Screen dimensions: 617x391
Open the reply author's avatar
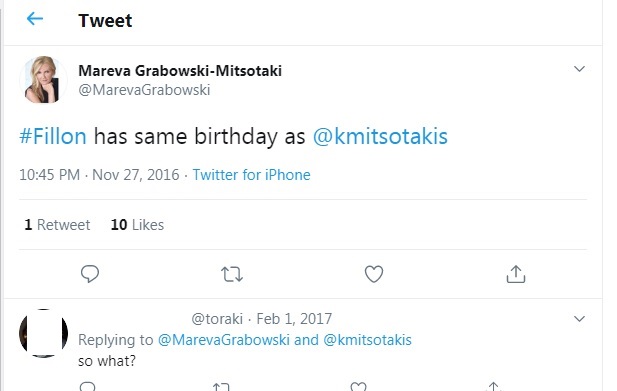(43, 333)
